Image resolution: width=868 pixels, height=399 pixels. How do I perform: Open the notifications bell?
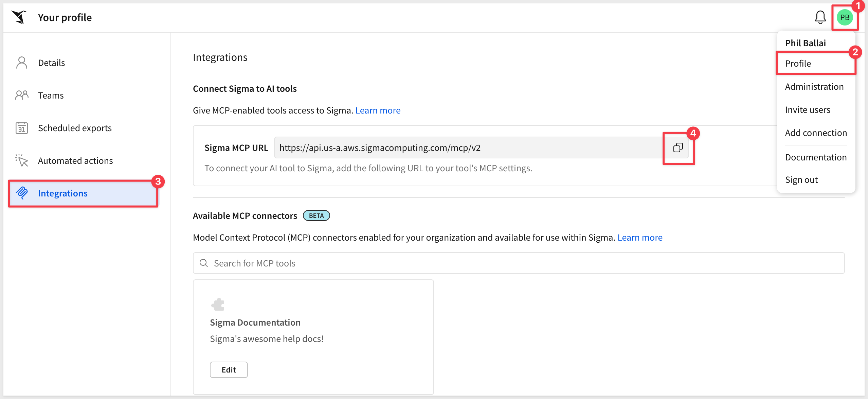pos(820,17)
